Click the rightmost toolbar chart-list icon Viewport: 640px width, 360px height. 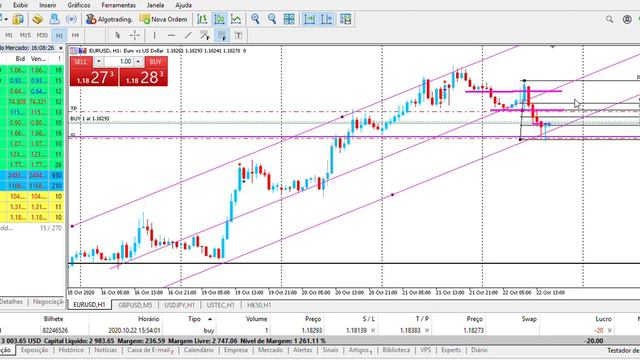[x=345, y=19]
